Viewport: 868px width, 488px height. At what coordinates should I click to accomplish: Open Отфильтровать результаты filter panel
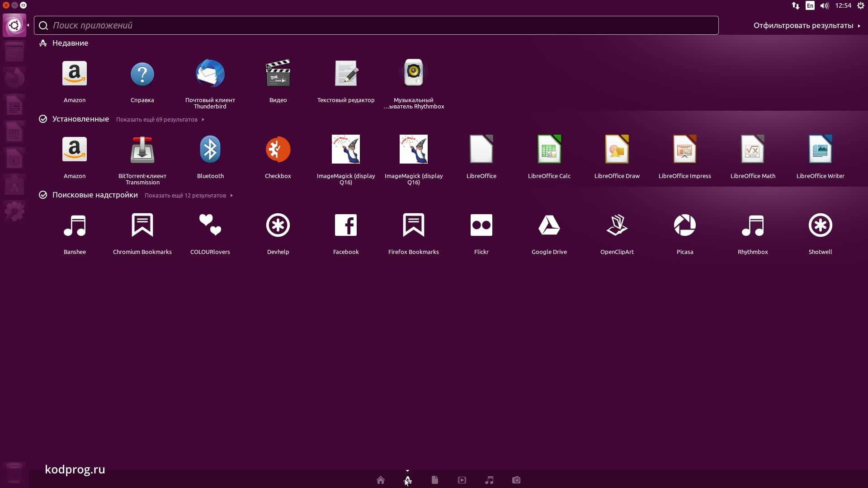(x=807, y=26)
